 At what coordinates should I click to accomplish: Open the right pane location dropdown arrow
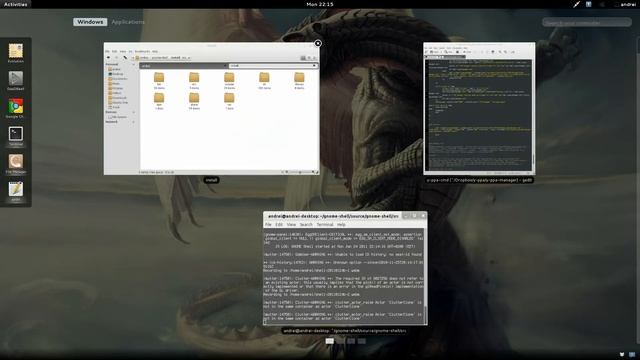(x=314, y=66)
